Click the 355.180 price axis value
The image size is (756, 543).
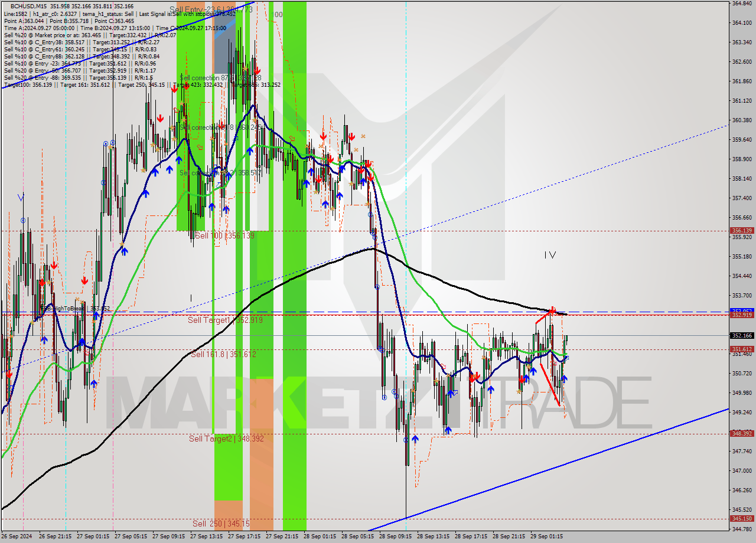tap(742, 256)
